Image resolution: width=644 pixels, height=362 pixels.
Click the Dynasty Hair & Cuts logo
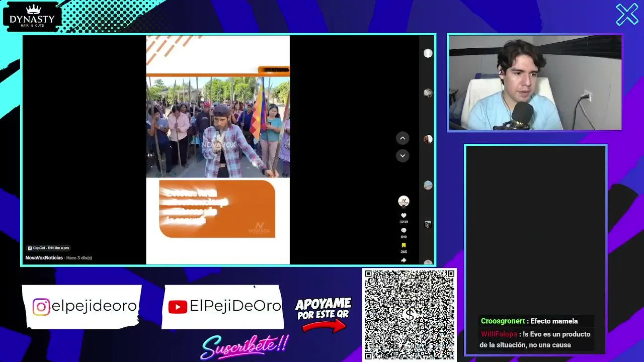pos(32,18)
